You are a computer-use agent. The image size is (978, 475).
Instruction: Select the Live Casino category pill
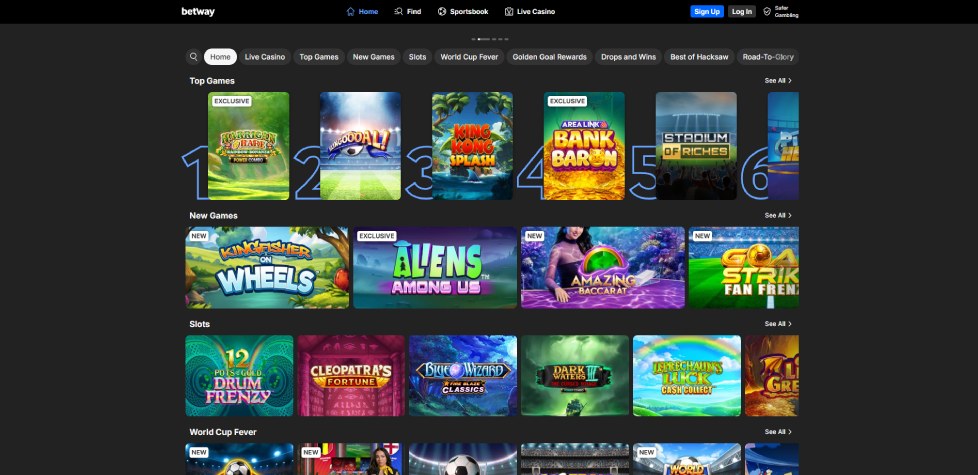265,57
